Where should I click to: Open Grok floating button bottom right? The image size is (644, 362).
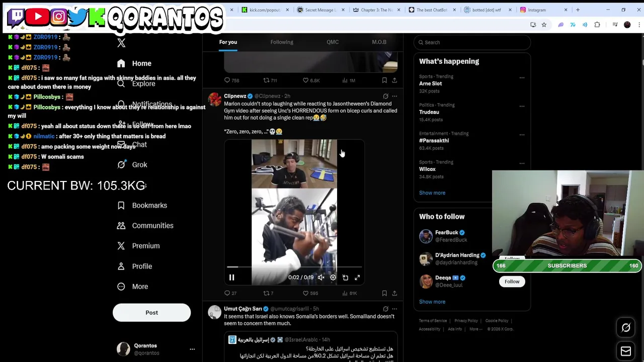pyautogui.click(x=626, y=328)
